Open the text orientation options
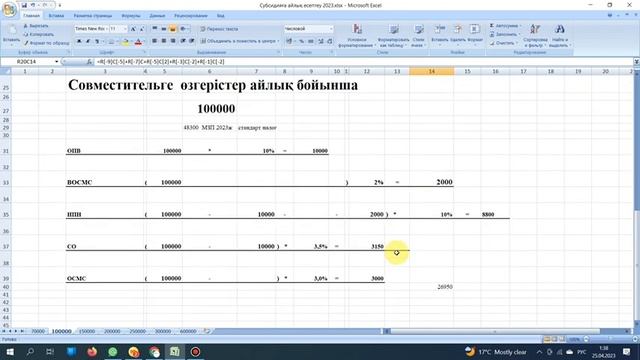The image size is (640, 360). coord(184,29)
